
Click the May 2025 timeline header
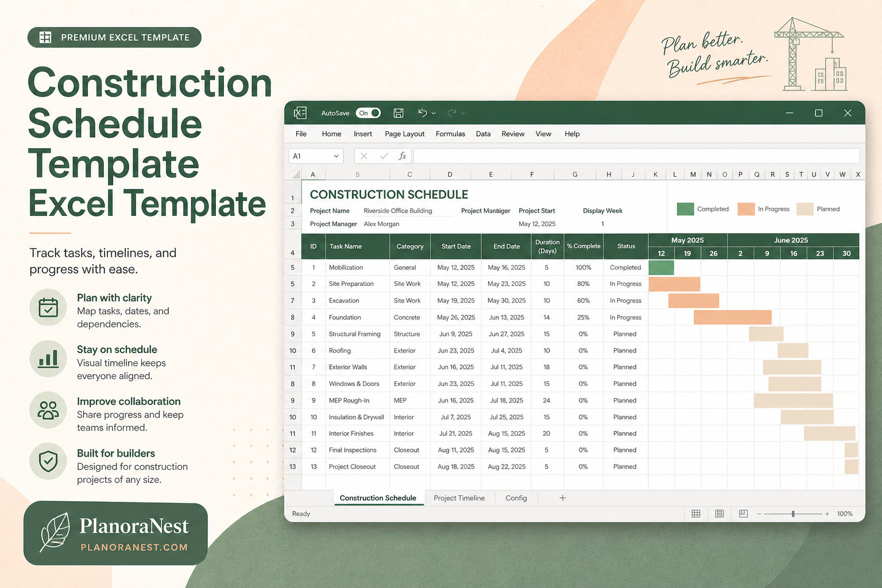point(687,240)
